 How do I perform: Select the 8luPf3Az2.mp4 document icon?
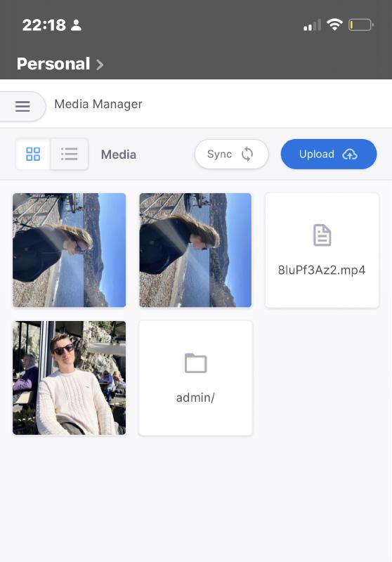[322, 235]
